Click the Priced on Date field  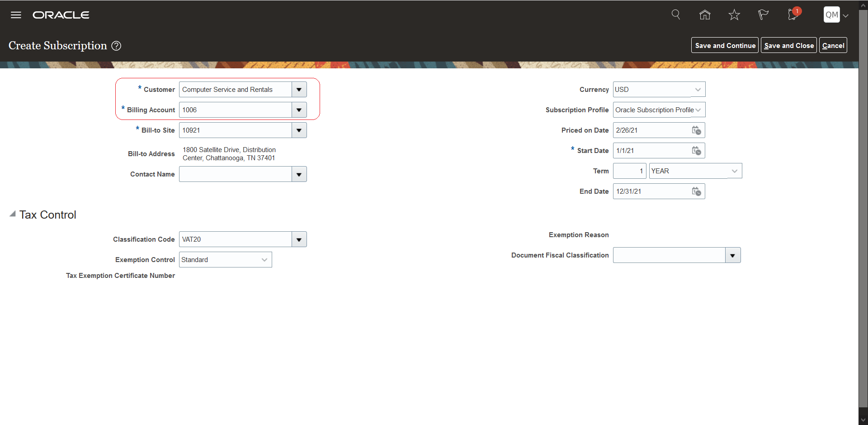652,130
